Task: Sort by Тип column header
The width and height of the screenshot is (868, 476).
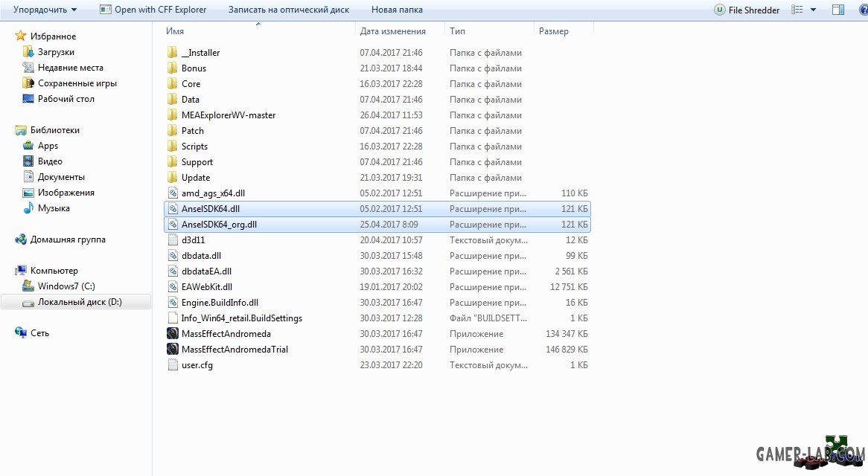Action: (x=457, y=31)
